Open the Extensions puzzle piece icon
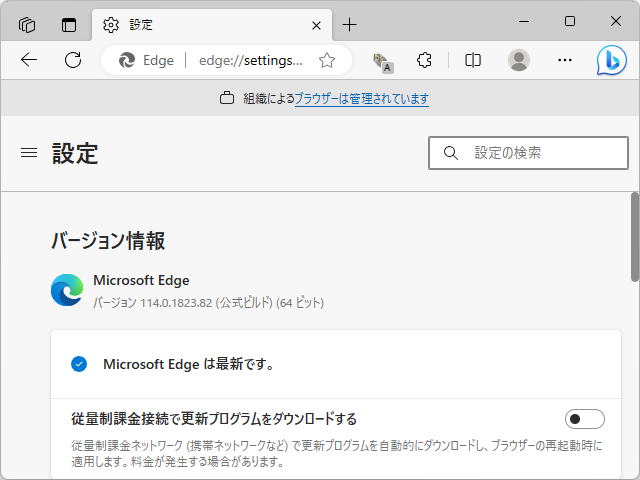640x480 pixels. tap(424, 60)
